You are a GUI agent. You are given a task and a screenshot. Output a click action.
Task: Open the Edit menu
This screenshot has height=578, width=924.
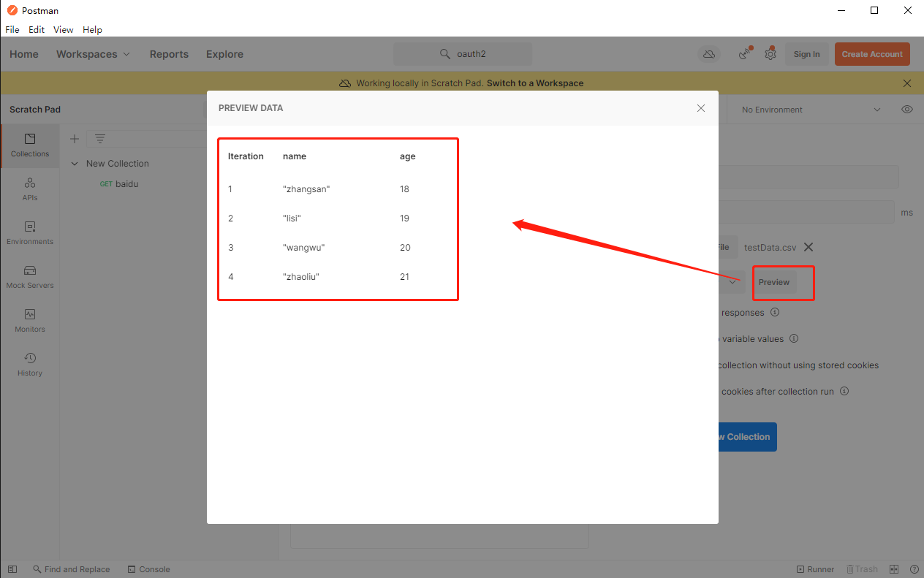tap(37, 30)
